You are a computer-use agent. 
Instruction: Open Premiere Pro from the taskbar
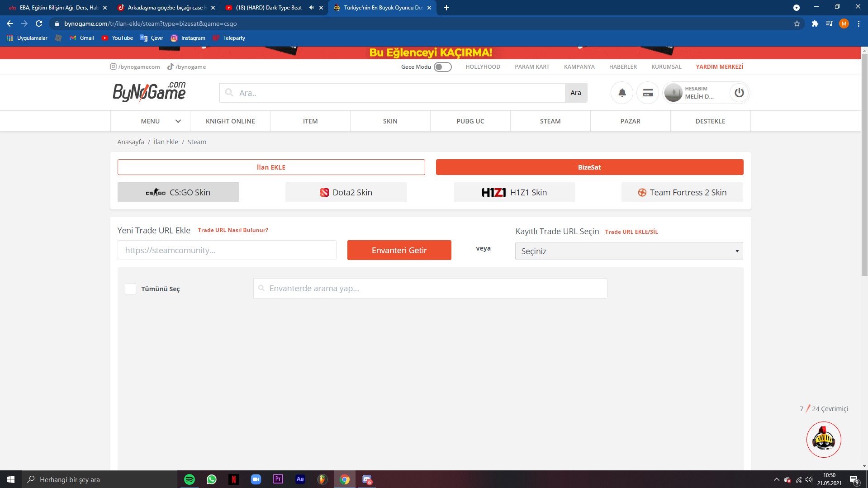[278, 479]
